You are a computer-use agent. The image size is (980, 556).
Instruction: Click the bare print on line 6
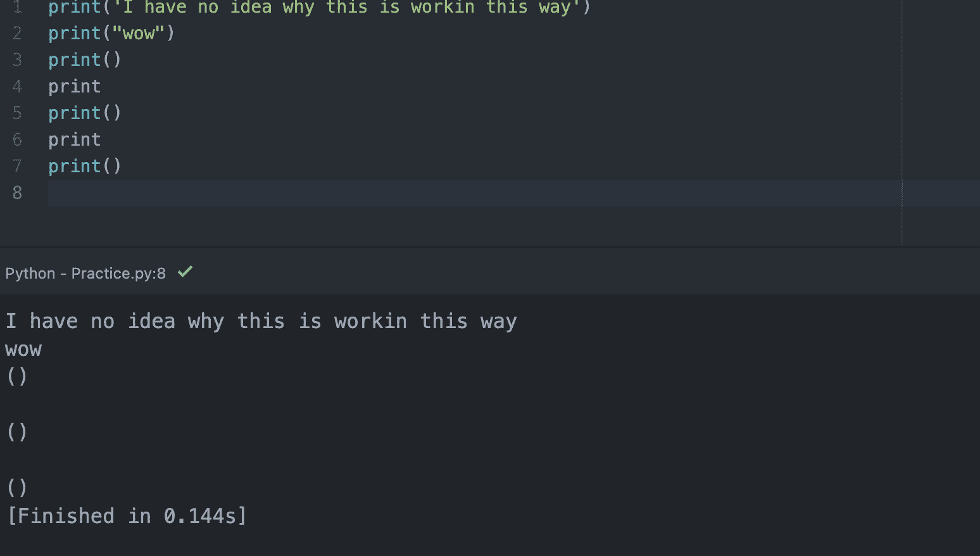pos(75,139)
